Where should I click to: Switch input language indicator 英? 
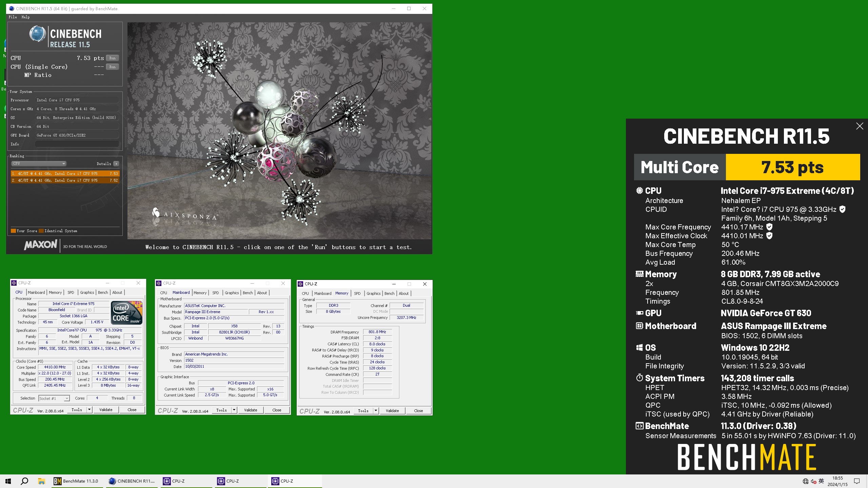(821, 481)
